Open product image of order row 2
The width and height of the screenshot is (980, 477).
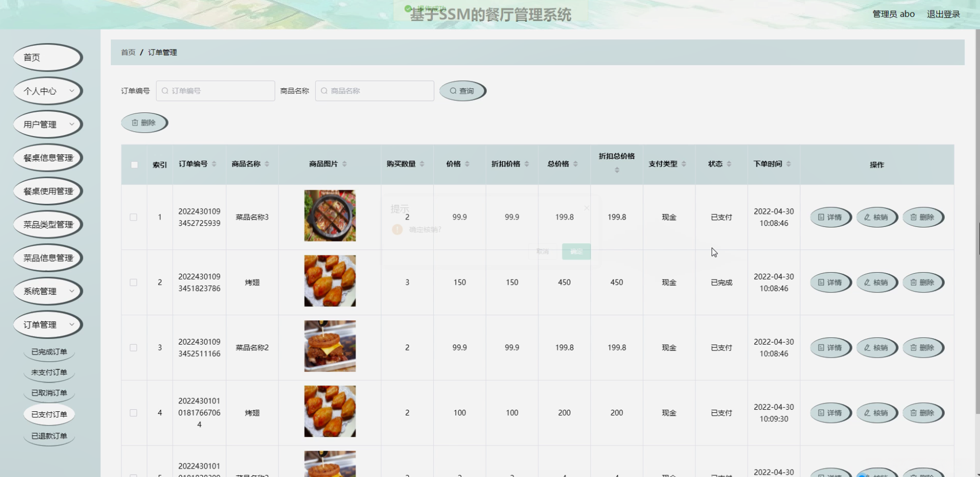330,281
